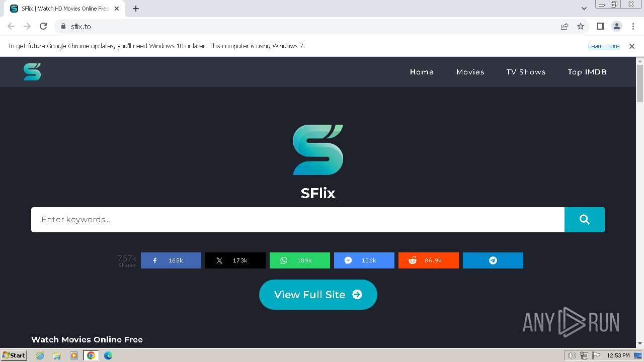Bookmark this tab with the star icon
The image size is (644, 362).
(x=581, y=26)
